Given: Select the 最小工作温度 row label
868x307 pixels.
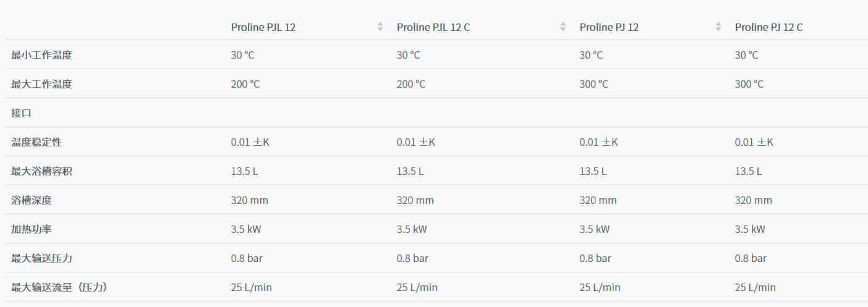Looking at the screenshot, I should click(x=41, y=55).
